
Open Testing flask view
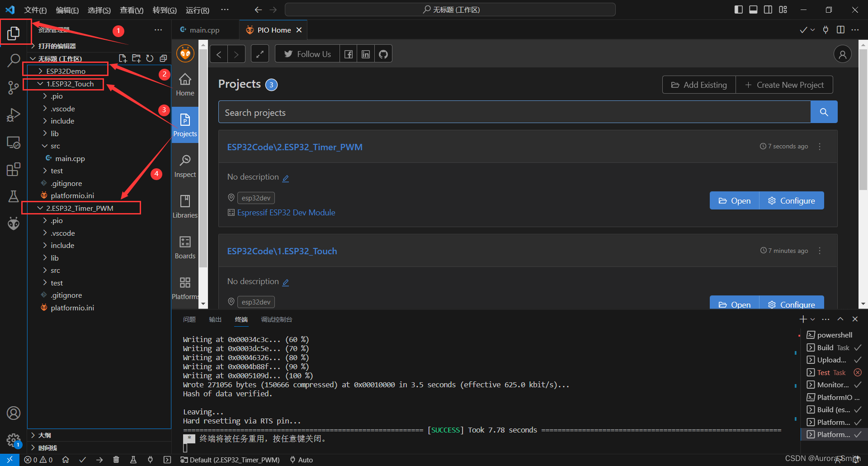pos(14,196)
